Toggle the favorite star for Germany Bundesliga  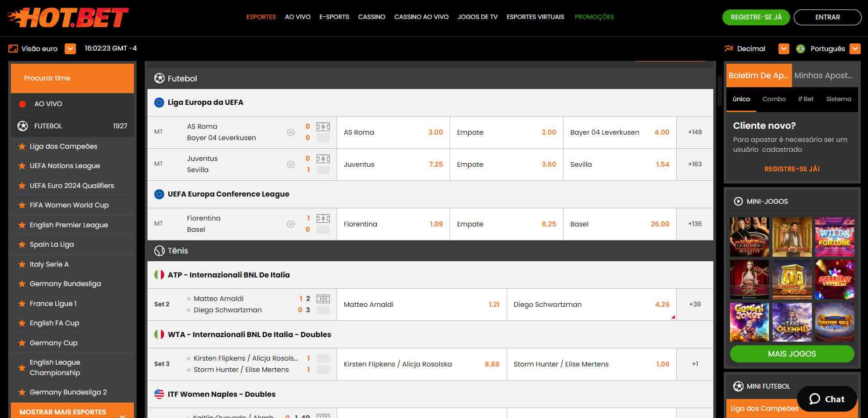click(x=22, y=284)
